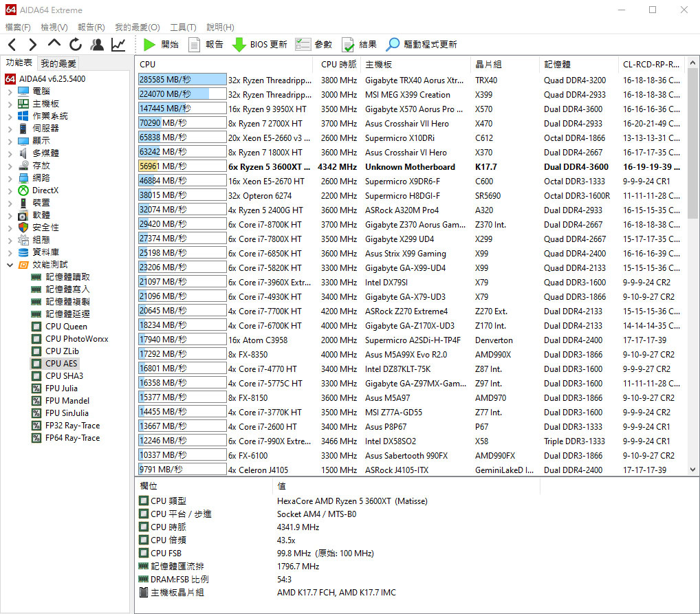Screen dimensions: 700x614
Task: Select the 軟體 software icon in tree
Action: 23,215
